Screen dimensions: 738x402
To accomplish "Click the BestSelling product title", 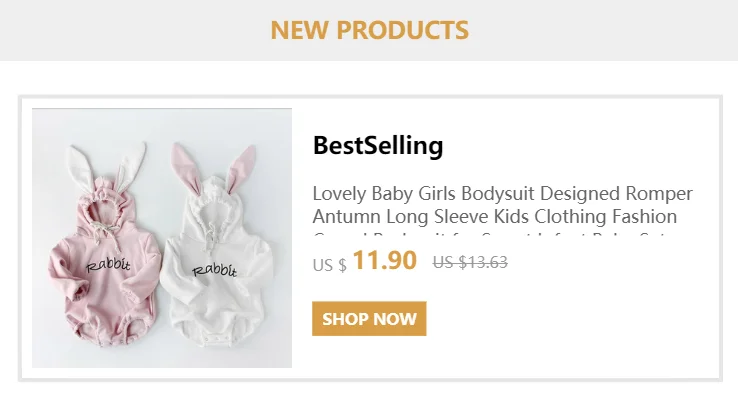I will coord(378,146).
